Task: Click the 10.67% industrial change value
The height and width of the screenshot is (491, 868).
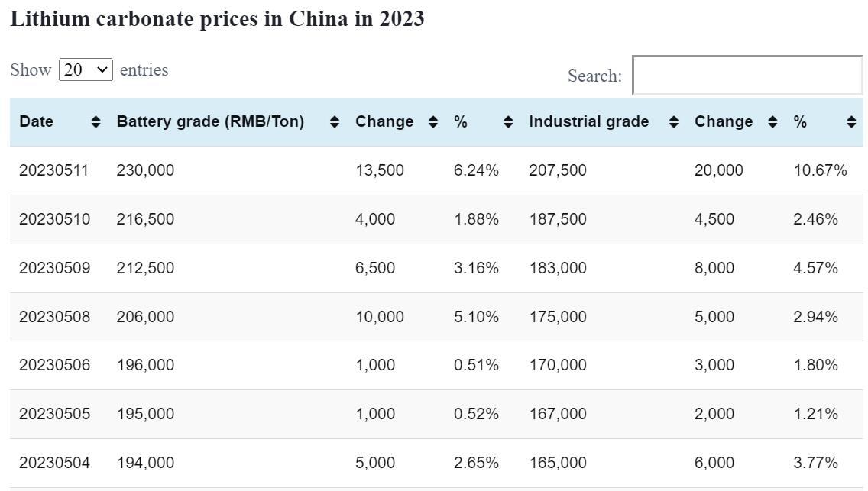Action: [820, 170]
